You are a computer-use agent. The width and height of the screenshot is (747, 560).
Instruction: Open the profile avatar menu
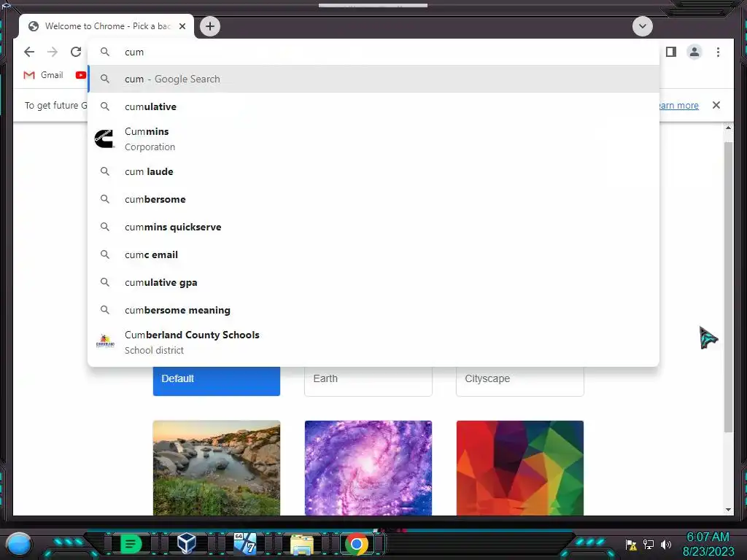click(x=694, y=52)
